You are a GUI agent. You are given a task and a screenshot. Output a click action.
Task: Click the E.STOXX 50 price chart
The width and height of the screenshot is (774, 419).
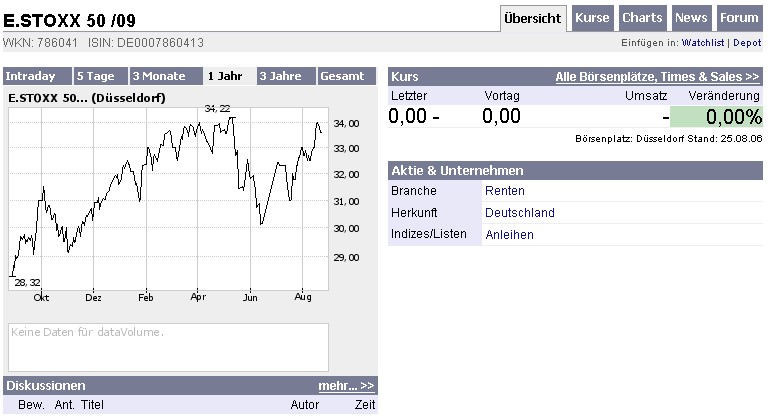168,200
